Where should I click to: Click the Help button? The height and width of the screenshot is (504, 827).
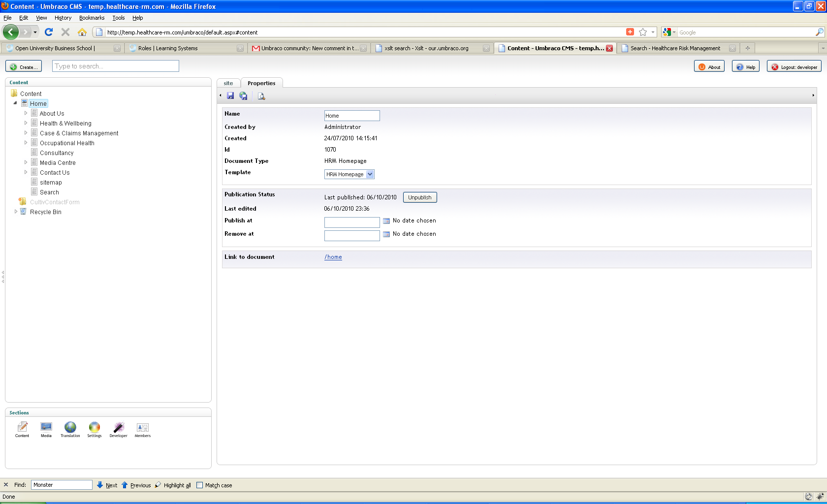click(x=746, y=66)
